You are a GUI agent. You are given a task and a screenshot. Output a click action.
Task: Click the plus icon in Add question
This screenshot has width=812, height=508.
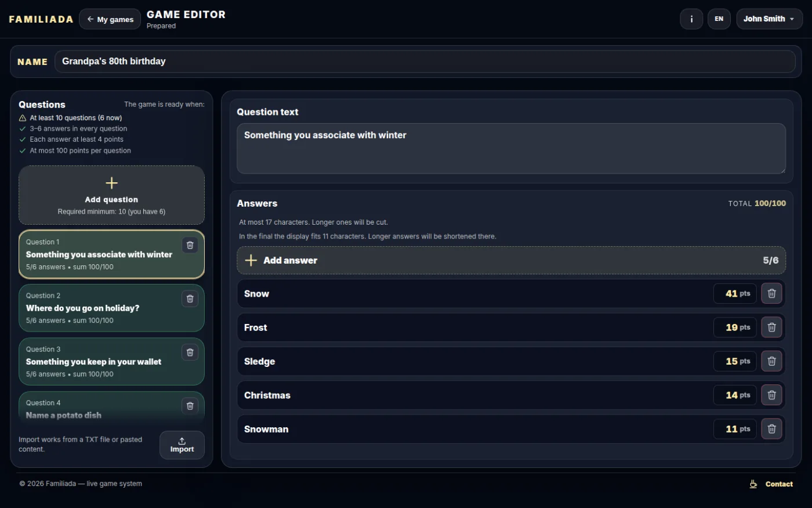111,183
